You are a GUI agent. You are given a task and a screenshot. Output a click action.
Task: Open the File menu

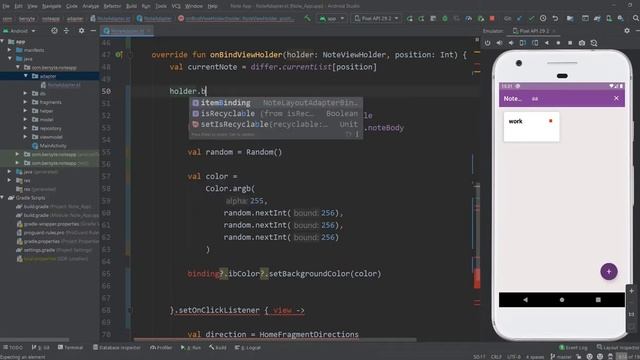[6, 6]
